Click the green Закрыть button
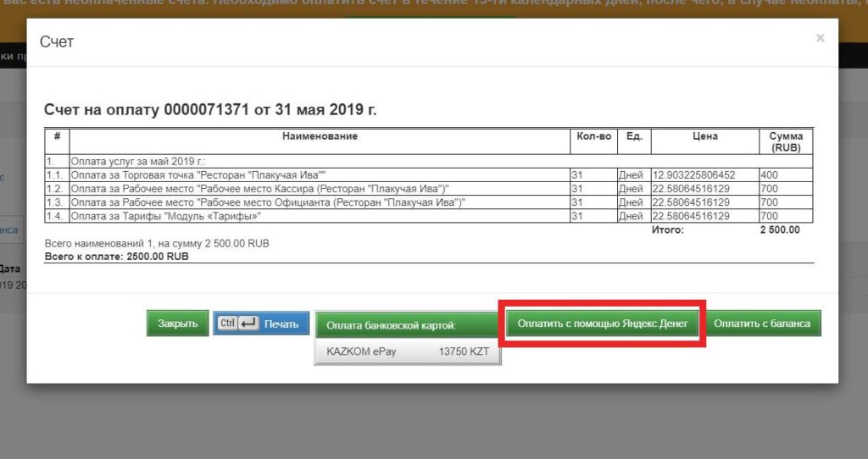This screenshot has height=459, width=868. pyautogui.click(x=177, y=324)
